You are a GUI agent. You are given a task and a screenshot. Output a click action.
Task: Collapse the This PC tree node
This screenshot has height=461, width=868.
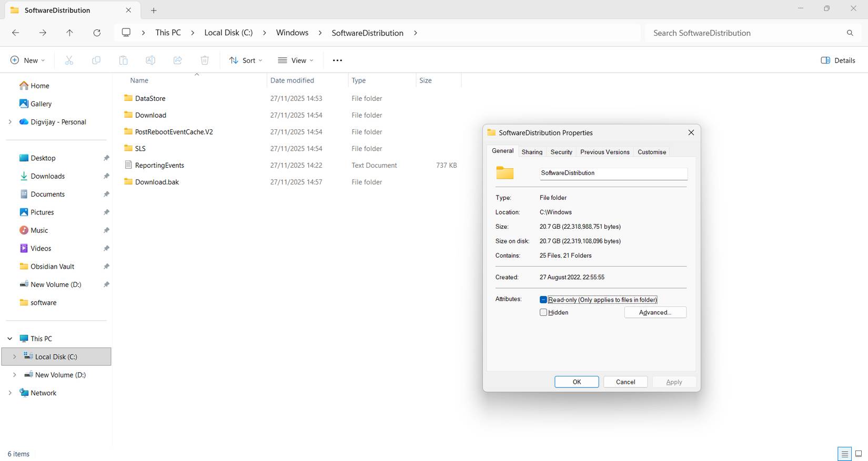pyautogui.click(x=10, y=339)
